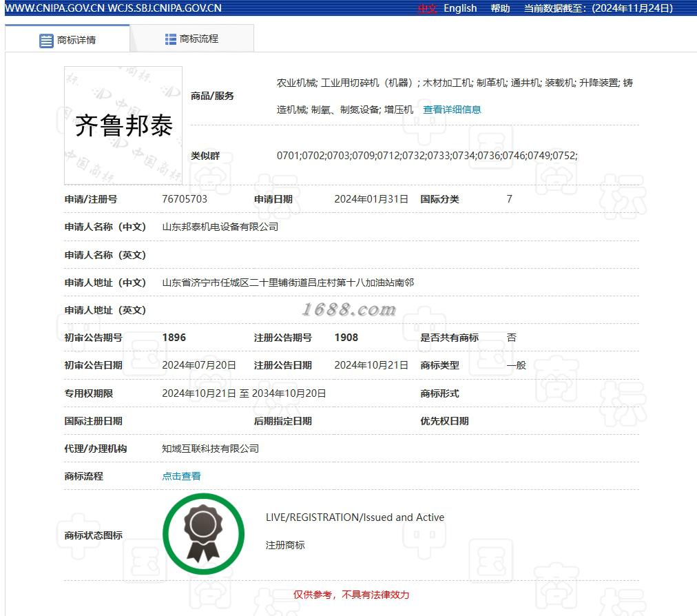
Task: Select preliminary announcement number 1896
Action: pyautogui.click(x=174, y=338)
